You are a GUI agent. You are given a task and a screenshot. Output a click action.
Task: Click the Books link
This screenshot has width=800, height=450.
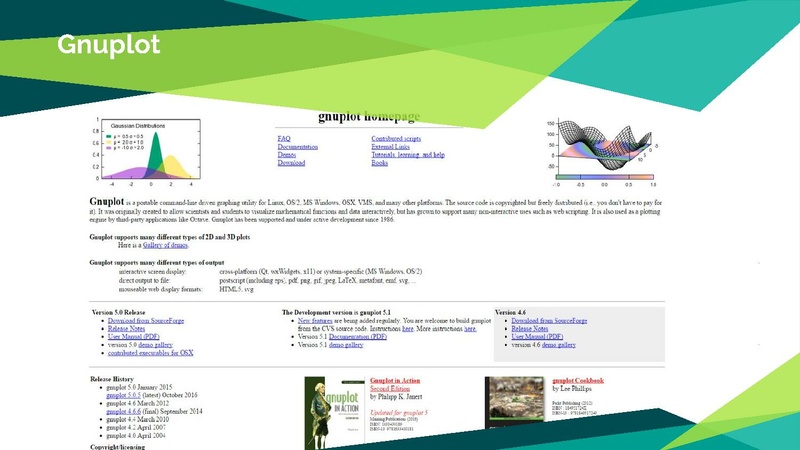point(381,163)
